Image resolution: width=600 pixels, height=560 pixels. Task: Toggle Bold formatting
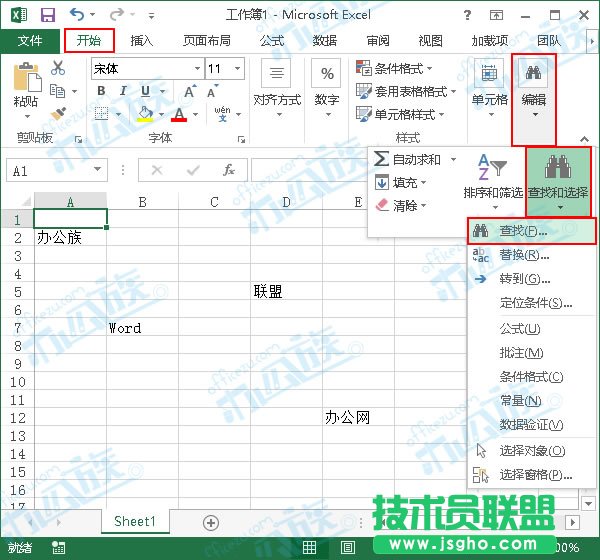(101, 91)
